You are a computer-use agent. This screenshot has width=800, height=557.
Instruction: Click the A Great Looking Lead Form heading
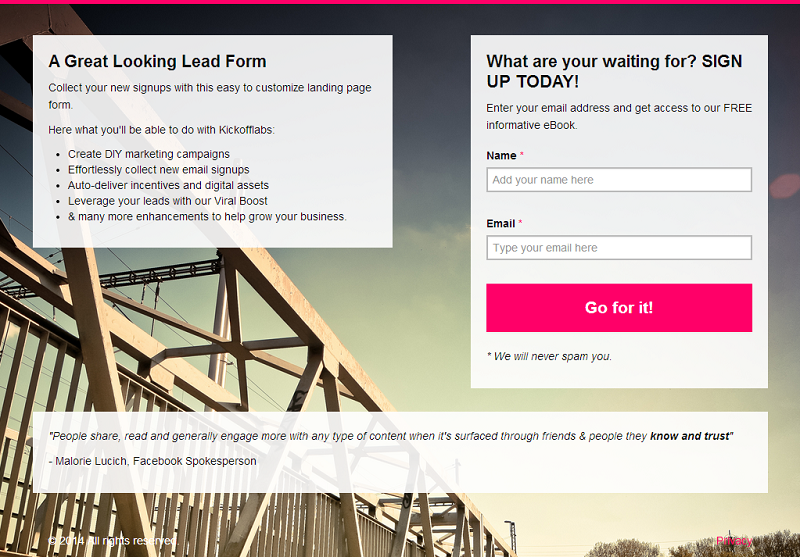(x=157, y=62)
